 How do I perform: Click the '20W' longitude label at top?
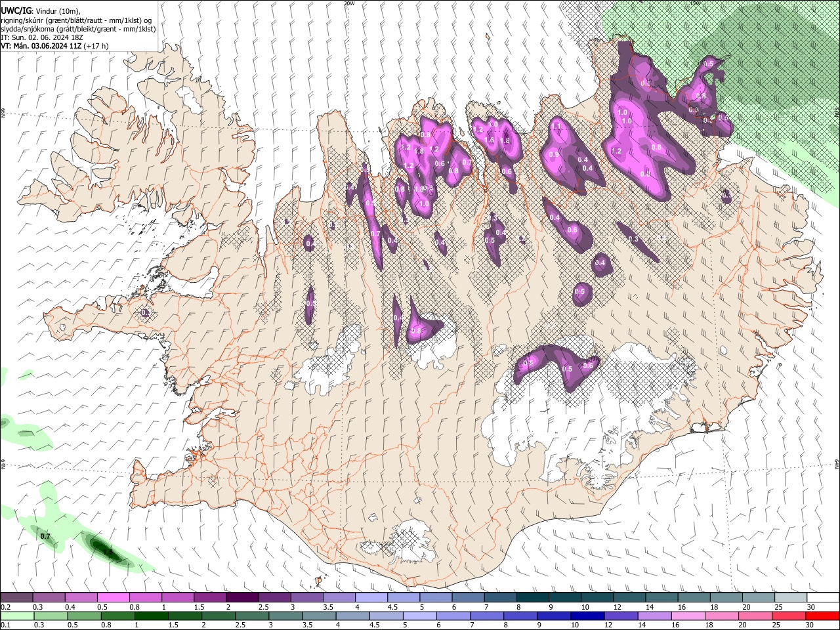point(349,3)
